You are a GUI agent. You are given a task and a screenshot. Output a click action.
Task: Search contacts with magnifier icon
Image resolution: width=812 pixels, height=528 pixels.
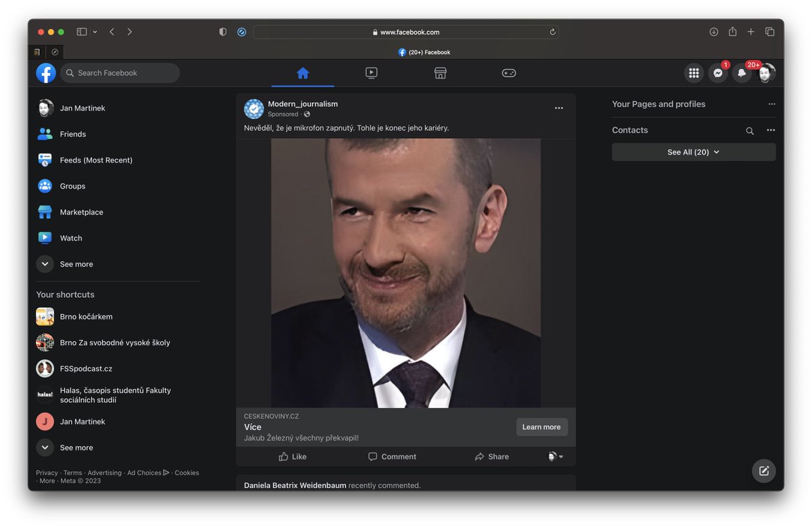coord(750,131)
